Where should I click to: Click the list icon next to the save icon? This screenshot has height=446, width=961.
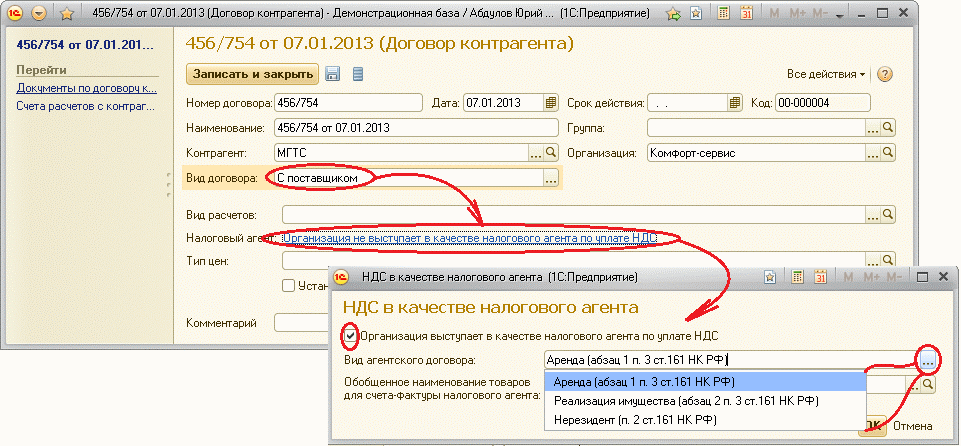[x=359, y=74]
